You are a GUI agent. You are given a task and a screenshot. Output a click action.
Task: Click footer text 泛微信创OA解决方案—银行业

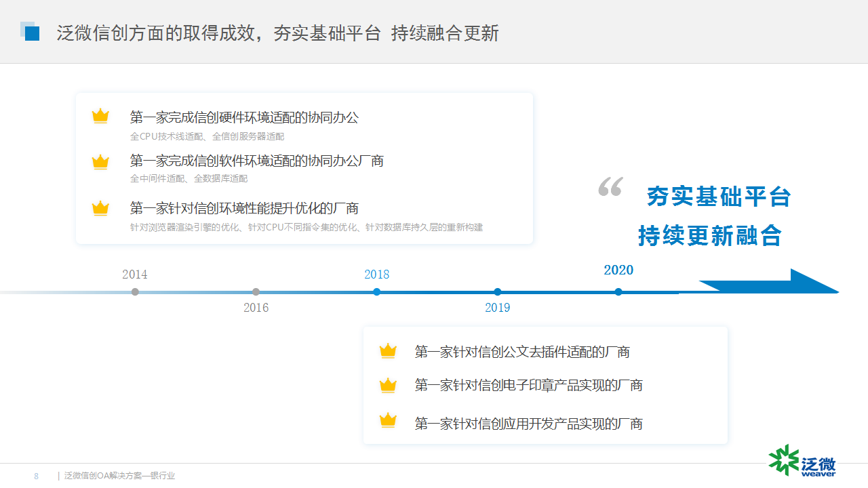point(120,476)
